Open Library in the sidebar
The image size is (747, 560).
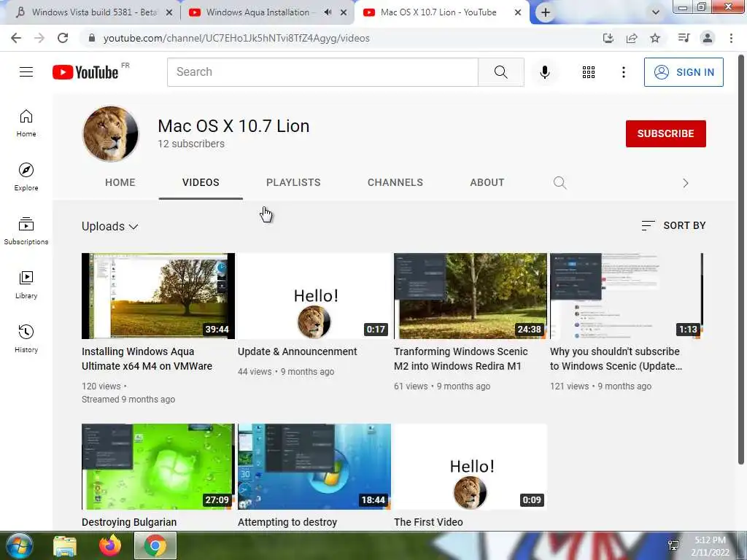(26, 285)
